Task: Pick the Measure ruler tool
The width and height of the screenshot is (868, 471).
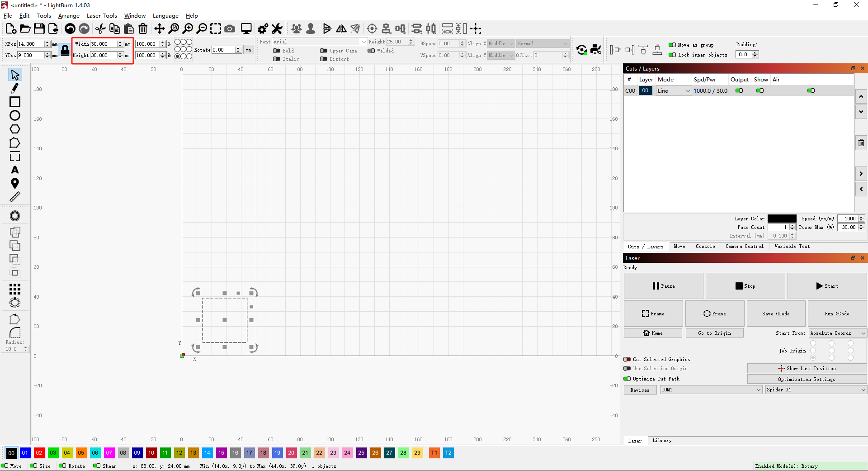Action: tap(15, 197)
